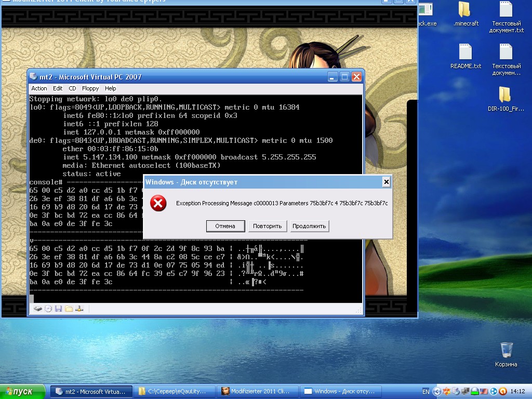Screen dimensions: 532x399
Task: Switch to Modifizierter 2011 Client taskbar item
Action: [258, 391]
